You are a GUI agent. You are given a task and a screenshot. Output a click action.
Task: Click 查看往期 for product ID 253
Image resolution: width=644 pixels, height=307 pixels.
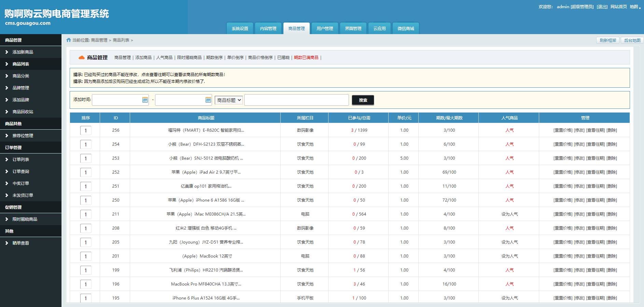tap(595, 158)
